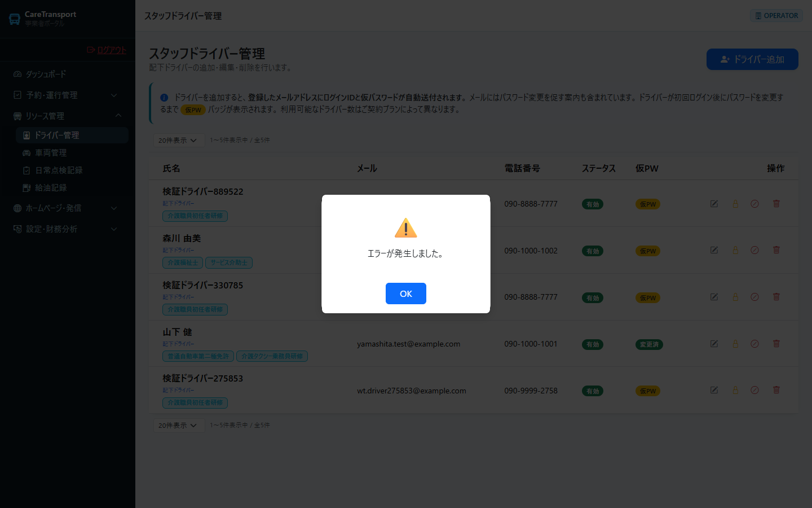
Task: Click phone number 090-1000-1002
Action: pyautogui.click(x=531, y=251)
